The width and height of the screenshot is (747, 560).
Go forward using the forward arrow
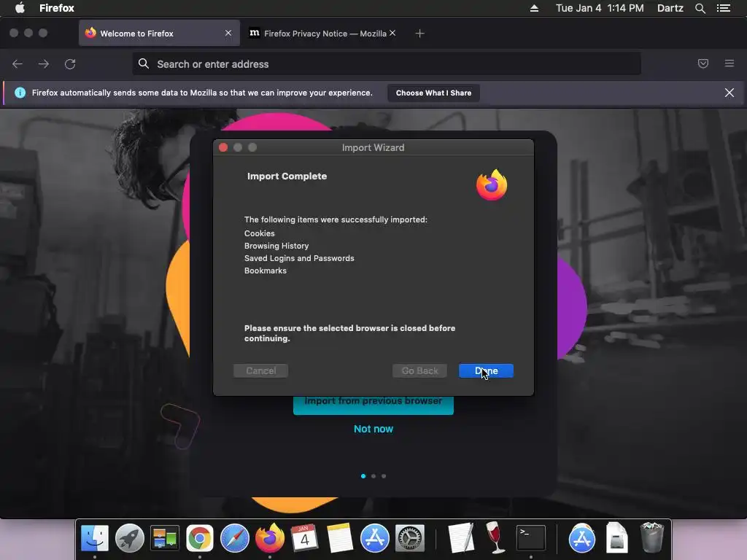point(44,64)
